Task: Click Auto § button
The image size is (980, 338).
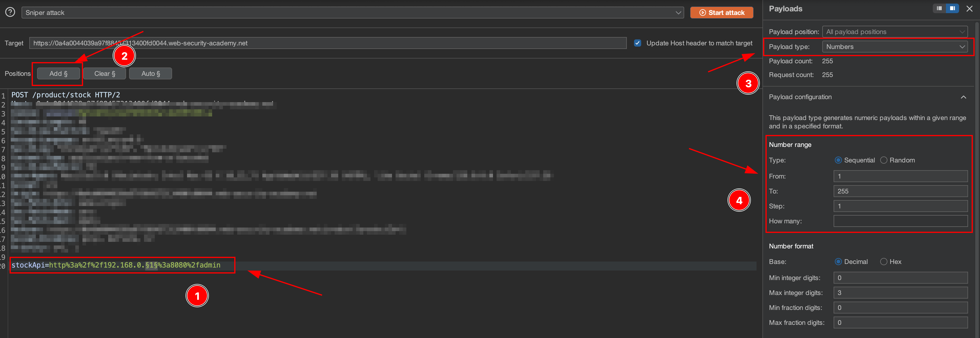Action: click(x=150, y=73)
